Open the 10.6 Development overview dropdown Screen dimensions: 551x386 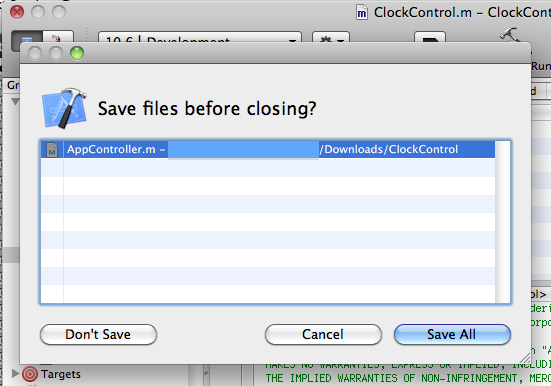(x=200, y=38)
